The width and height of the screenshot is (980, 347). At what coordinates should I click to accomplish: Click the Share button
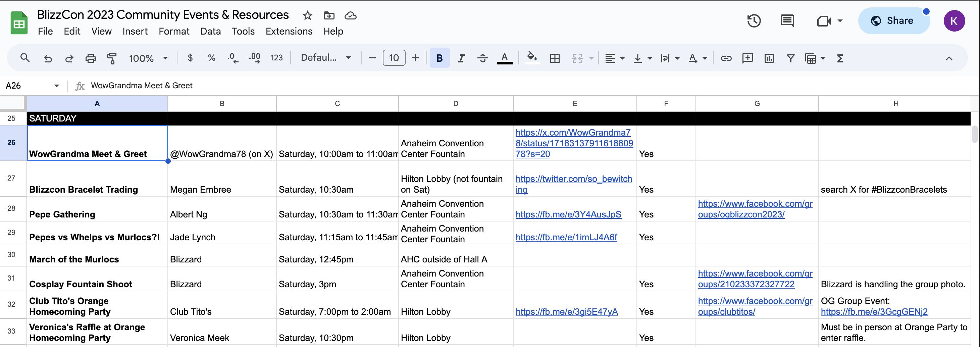[894, 20]
